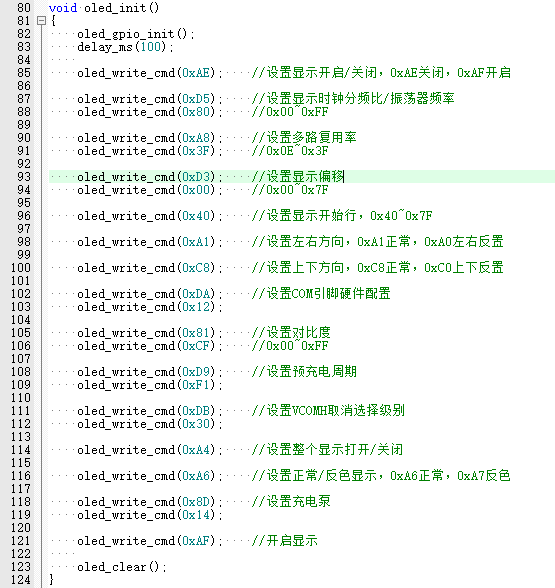555x588 pixels.
Task: Click the value 0xD9 on line 108
Action: [x=196, y=372]
